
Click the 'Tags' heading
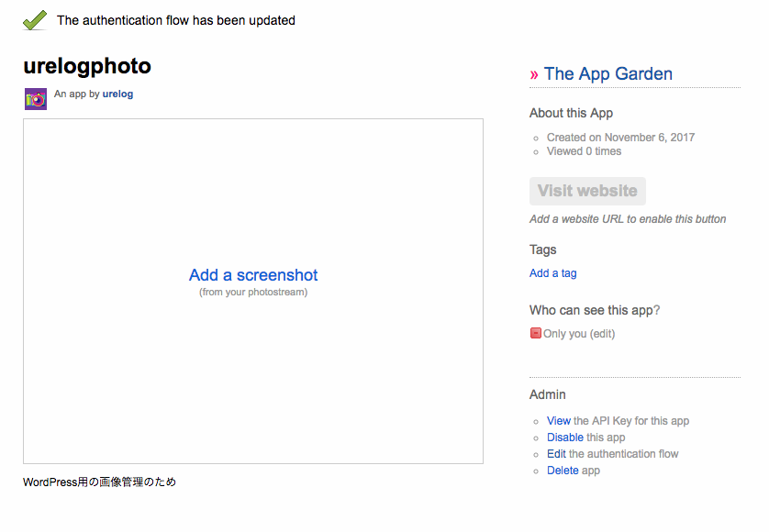point(543,249)
